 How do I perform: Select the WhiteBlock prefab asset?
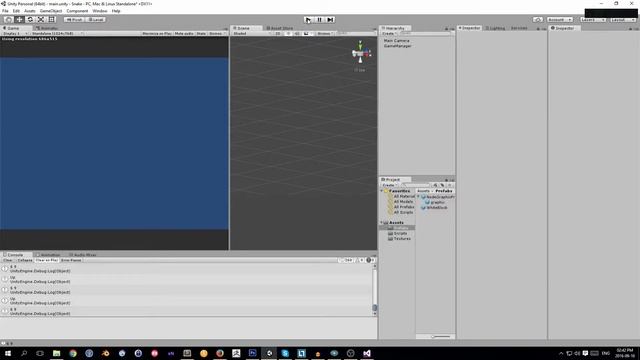click(434, 208)
